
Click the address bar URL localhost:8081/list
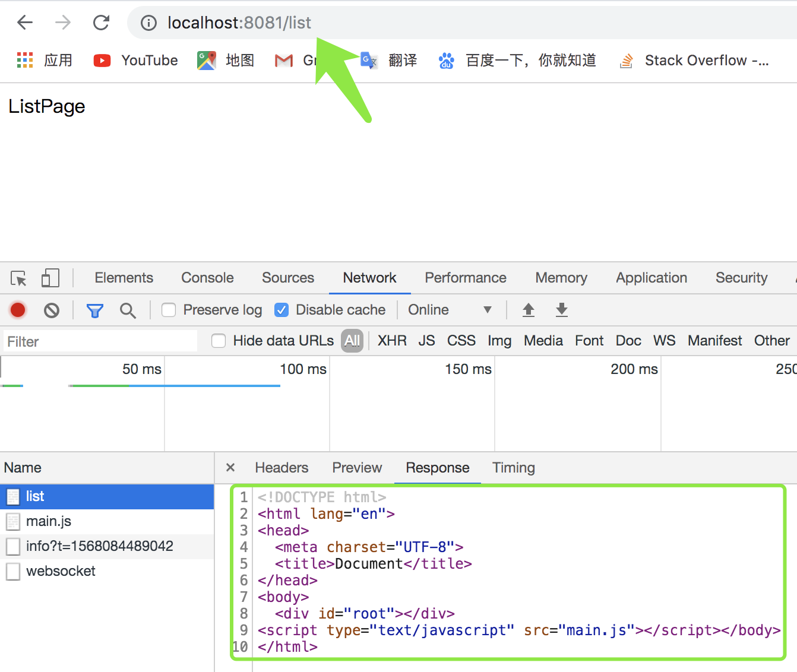(239, 23)
